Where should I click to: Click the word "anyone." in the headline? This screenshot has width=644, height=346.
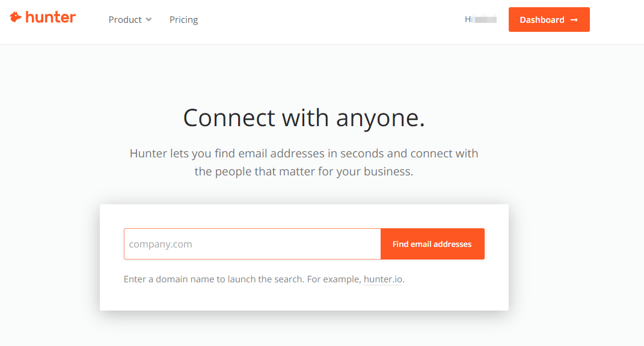click(380, 118)
